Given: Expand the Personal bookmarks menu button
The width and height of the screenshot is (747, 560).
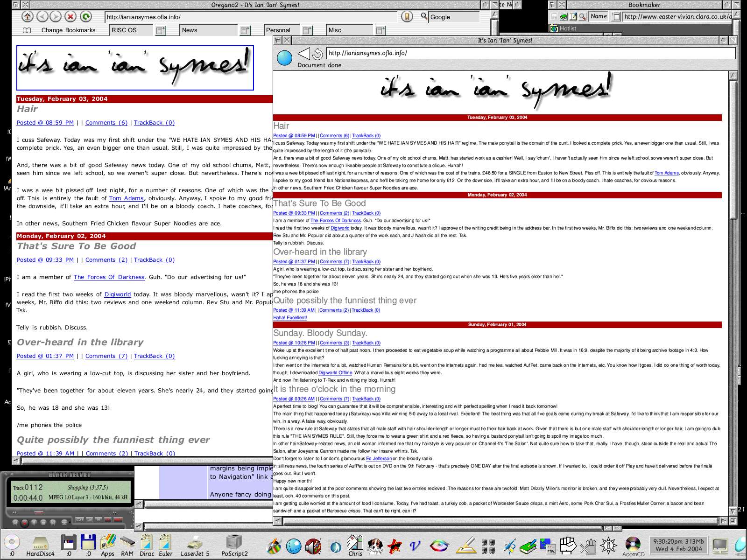Looking at the screenshot, I should [307, 30].
